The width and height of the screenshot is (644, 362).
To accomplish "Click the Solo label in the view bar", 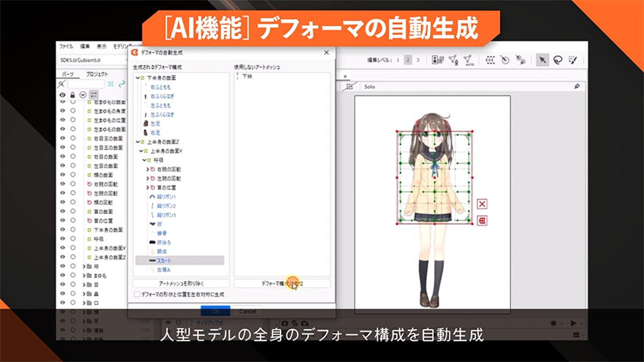I will (369, 86).
